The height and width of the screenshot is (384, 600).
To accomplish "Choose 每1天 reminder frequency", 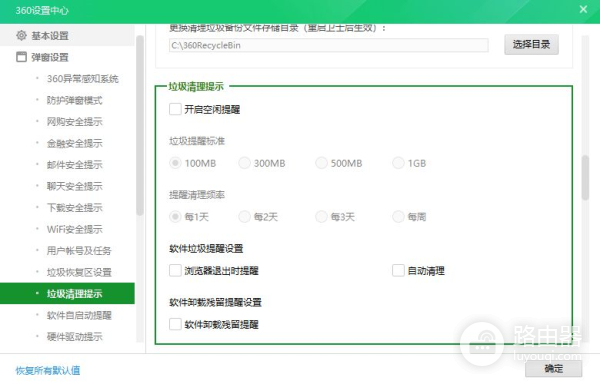I will 175,217.
